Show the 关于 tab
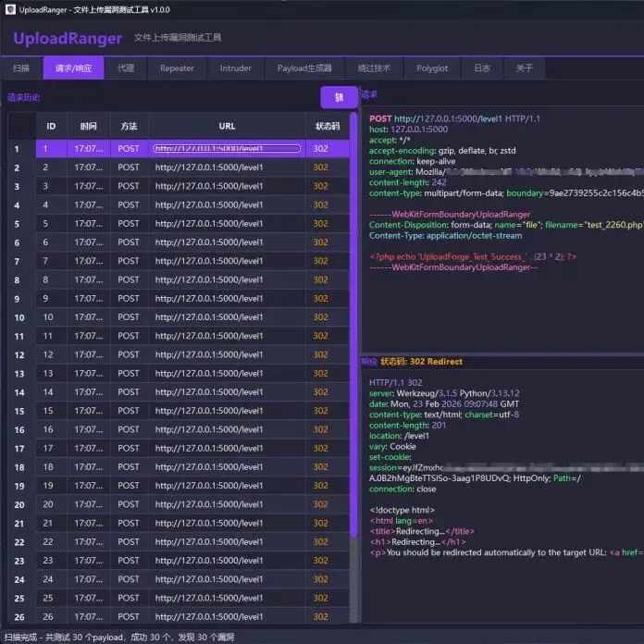The image size is (644, 644). click(x=525, y=68)
